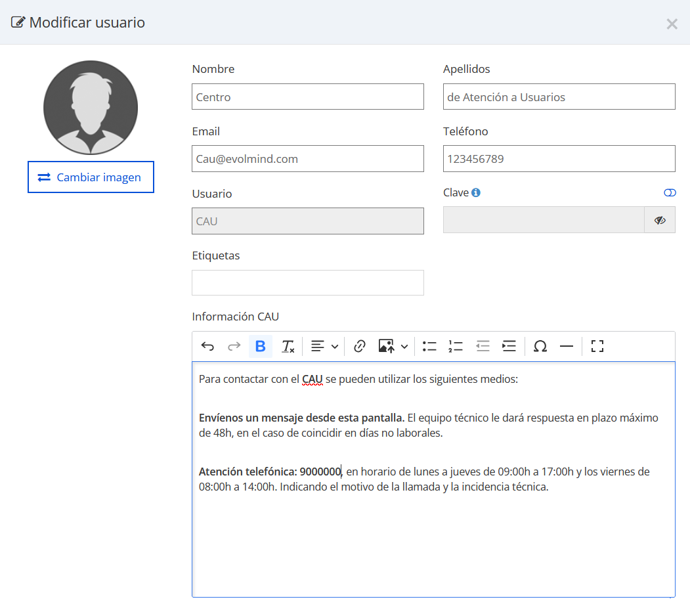
Task: Decrease the indent
Action: pyautogui.click(x=483, y=347)
